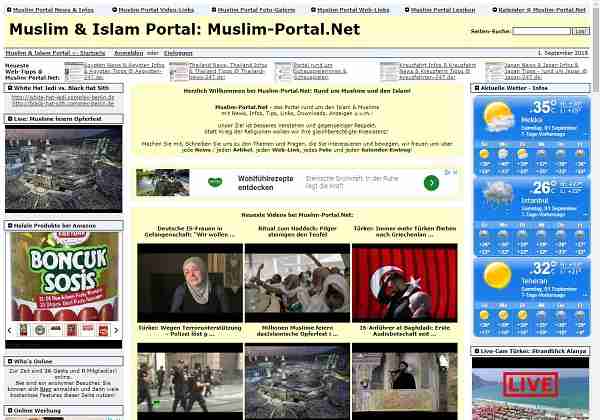Click first day forecast icon in Teheran row
Screen dimensions: 600x420
pyautogui.click(x=484, y=316)
